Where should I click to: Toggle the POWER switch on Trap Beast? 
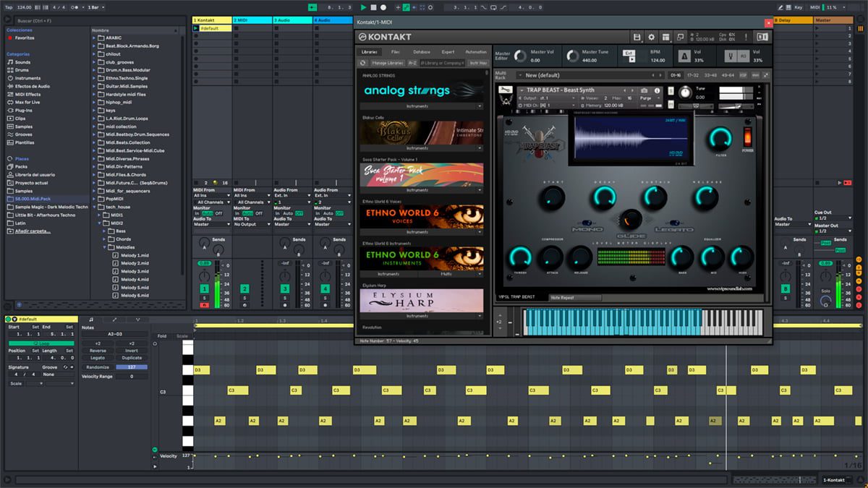click(747, 136)
